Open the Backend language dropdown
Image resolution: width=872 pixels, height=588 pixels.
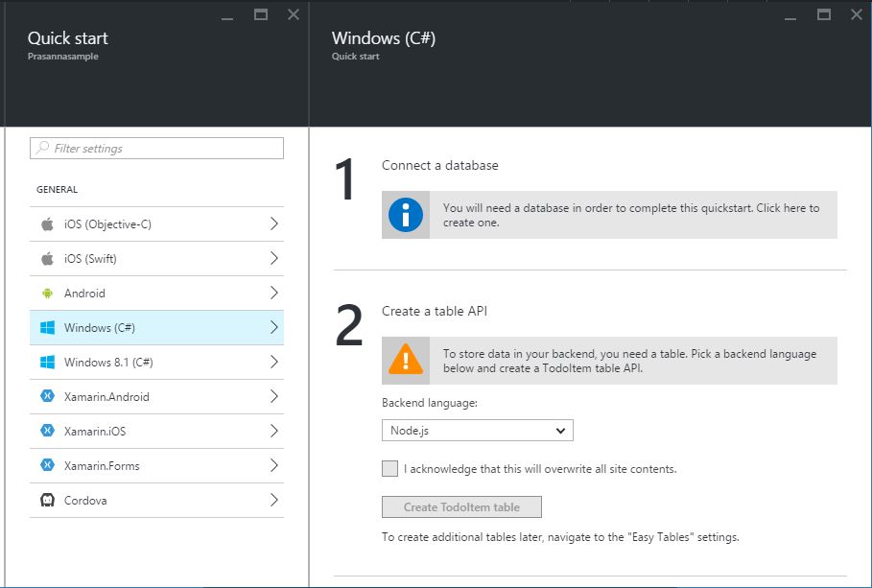(477, 431)
